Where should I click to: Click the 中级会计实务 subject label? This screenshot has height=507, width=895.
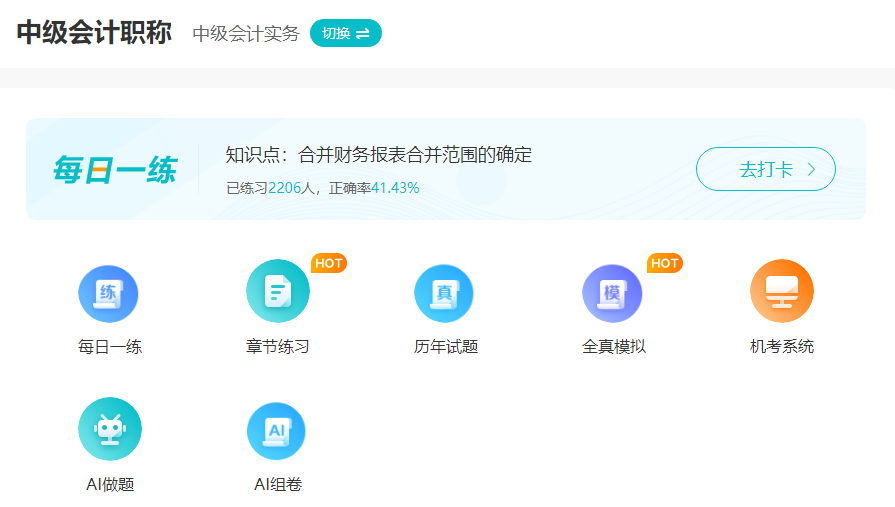(x=246, y=34)
